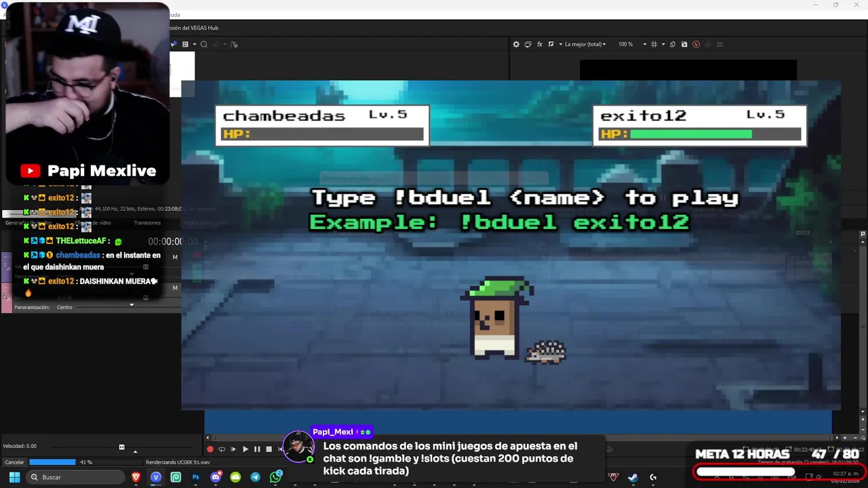Click the Buscar taskbar search field
868x488 pixels.
pyautogui.click(x=75, y=477)
